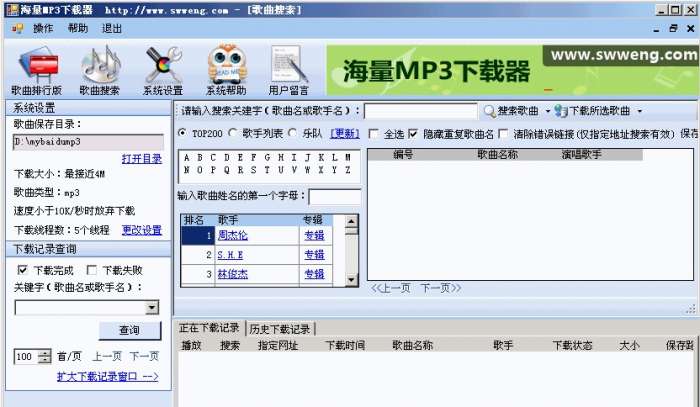Open the 操作 menu
The image size is (700, 407).
[43, 29]
